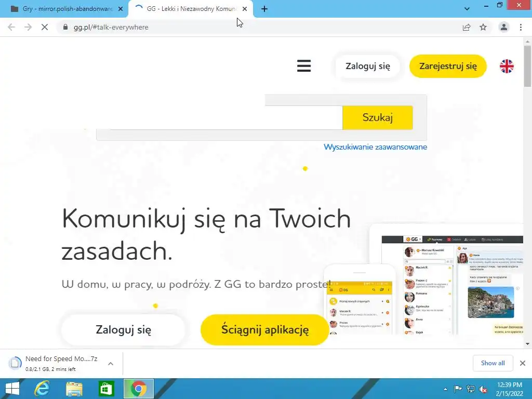Screen dimensions: 532x399
Task: Close the GG Lekki i Niezawodny tab
Action: coord(245,9)
